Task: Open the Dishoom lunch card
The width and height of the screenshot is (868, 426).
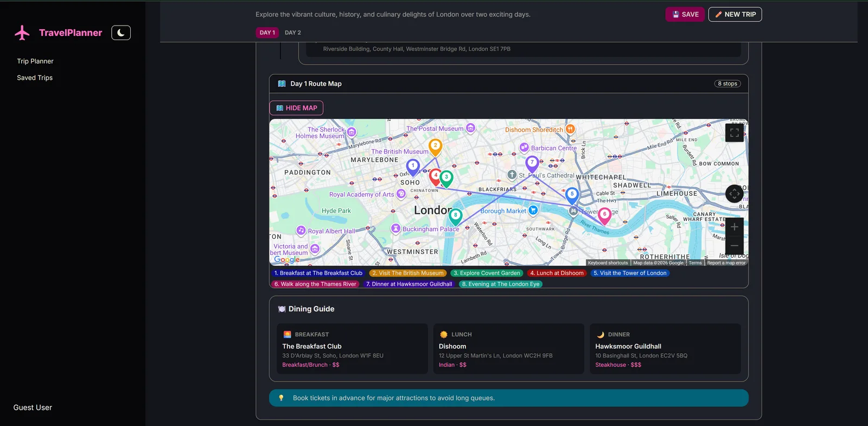Action: pos(509,349)
